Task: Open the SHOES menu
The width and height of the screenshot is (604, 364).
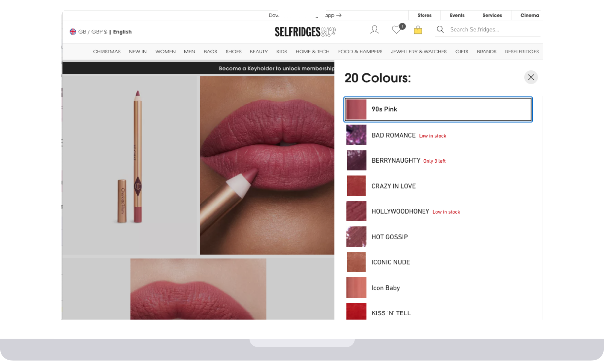Action: [x=234, y=52]
